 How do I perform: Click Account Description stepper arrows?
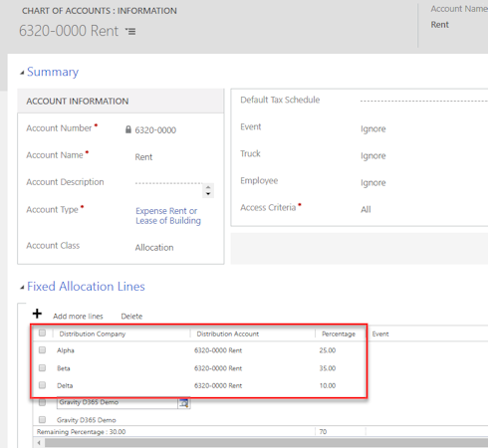pyautogui.click(x=208, y=190)
